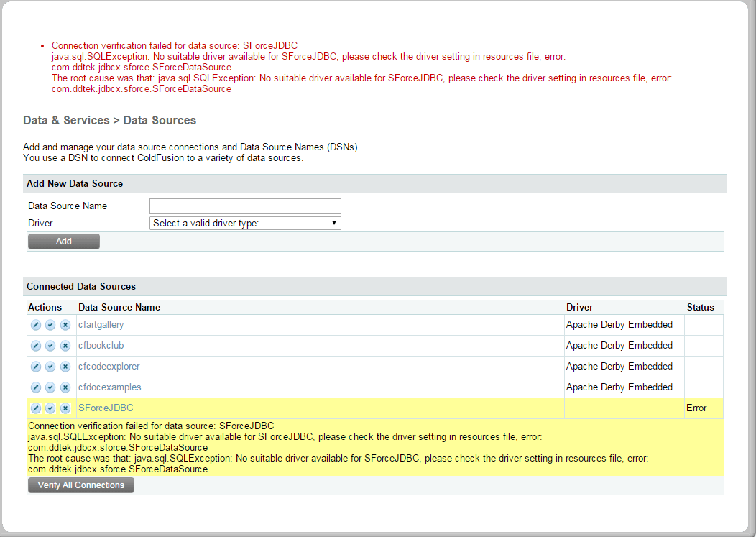This screenshot has height=537, width=756.
Task: Follow the cfdocexamples link
Action: coord(109,387)
